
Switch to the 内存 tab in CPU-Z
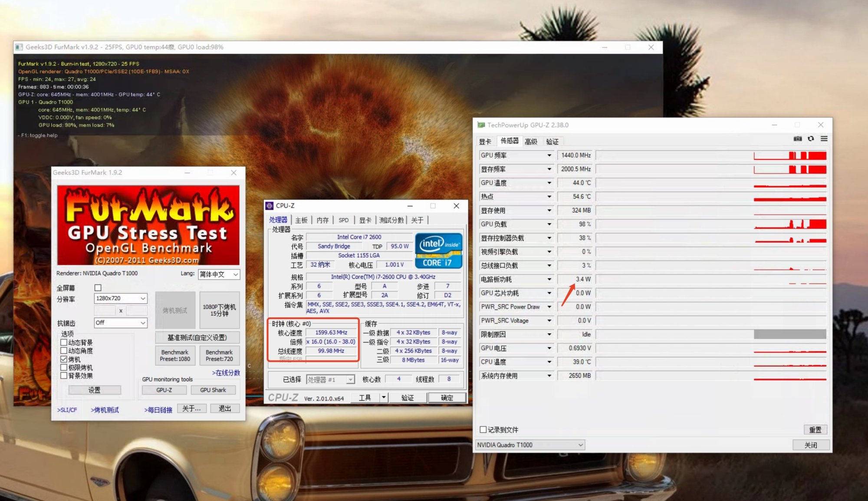point(322,220)
